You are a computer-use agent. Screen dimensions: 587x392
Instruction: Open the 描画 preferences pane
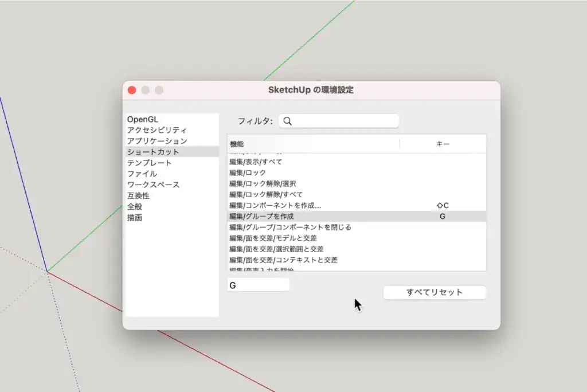tap(135, 217)
